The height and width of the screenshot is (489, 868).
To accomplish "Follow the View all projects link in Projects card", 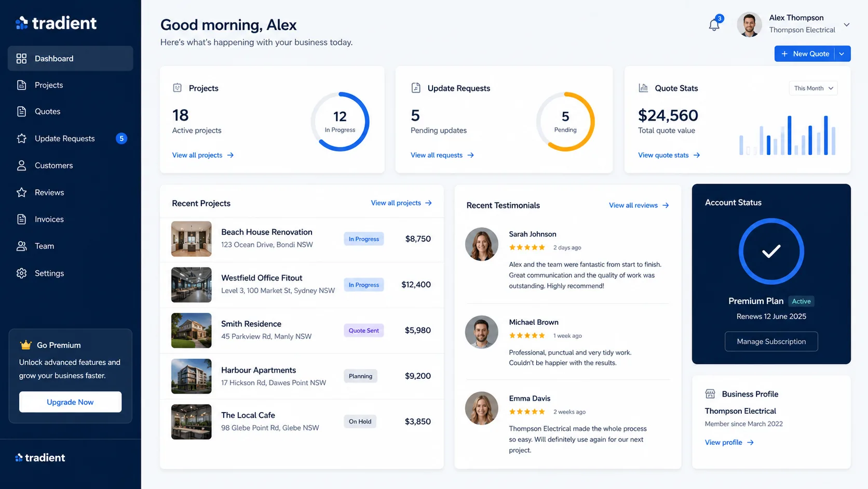I will (x=203, y=155).
